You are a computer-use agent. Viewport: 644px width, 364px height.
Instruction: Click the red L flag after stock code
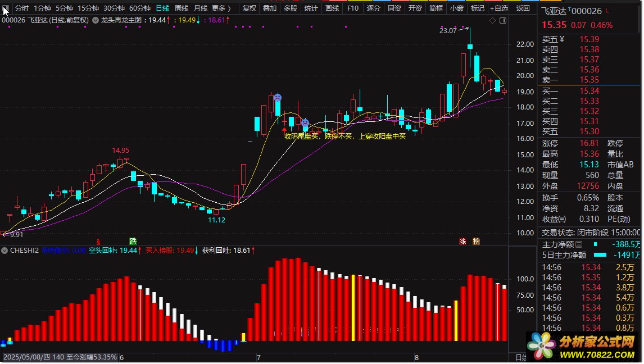607,10
